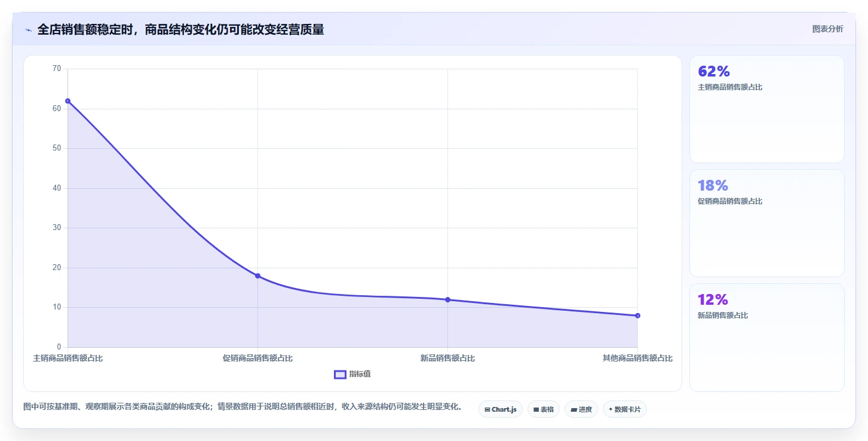Viewport: 868px width, 441px height.
Task: Open the 18% 促销商品销售额占比 card
Action: [x=767, y=223]
